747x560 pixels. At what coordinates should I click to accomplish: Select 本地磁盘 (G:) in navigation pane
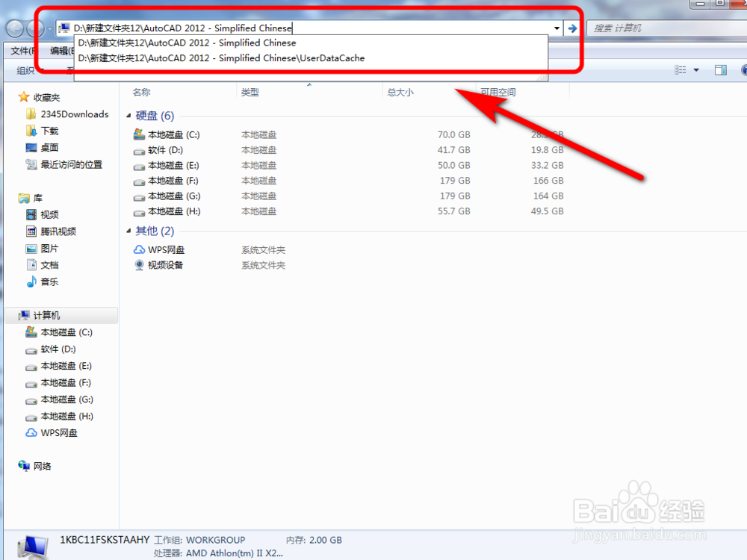[66, 399]
